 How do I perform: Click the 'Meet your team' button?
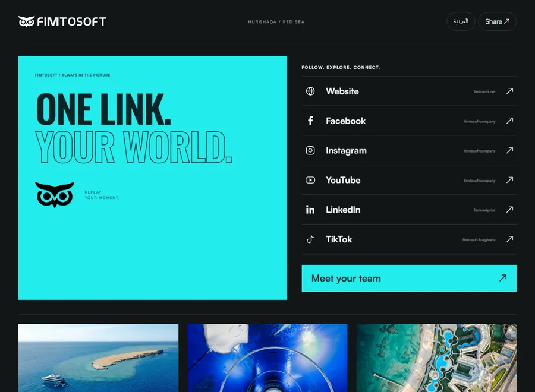point(409,278)
